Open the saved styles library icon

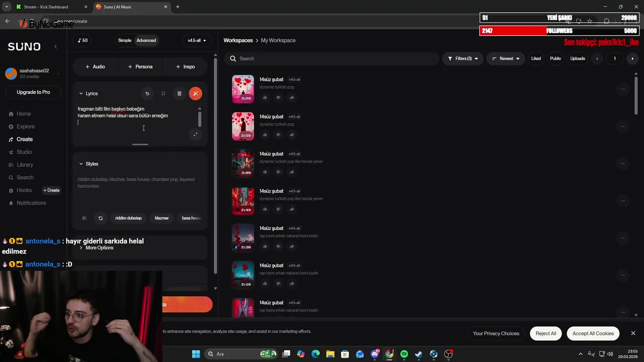coord(85,218)
